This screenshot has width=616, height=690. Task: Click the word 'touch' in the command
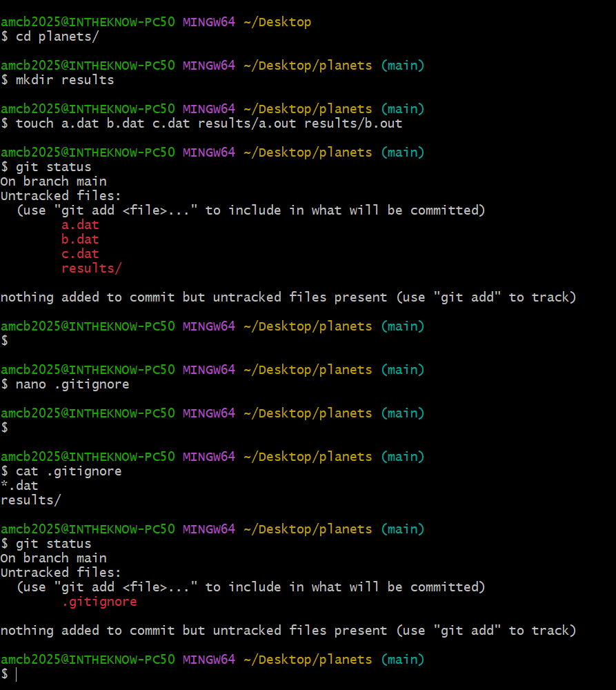(34, 124)
